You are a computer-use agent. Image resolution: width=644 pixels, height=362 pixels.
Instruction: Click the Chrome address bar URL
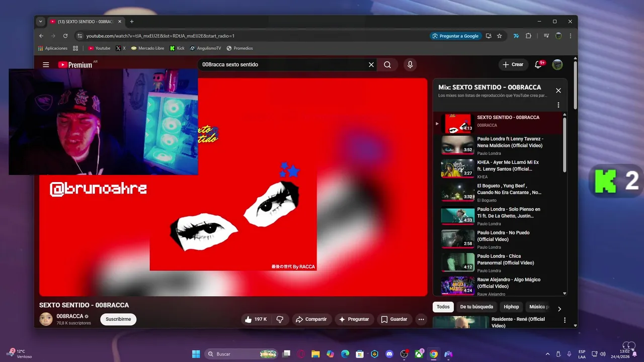coord(160,36)
